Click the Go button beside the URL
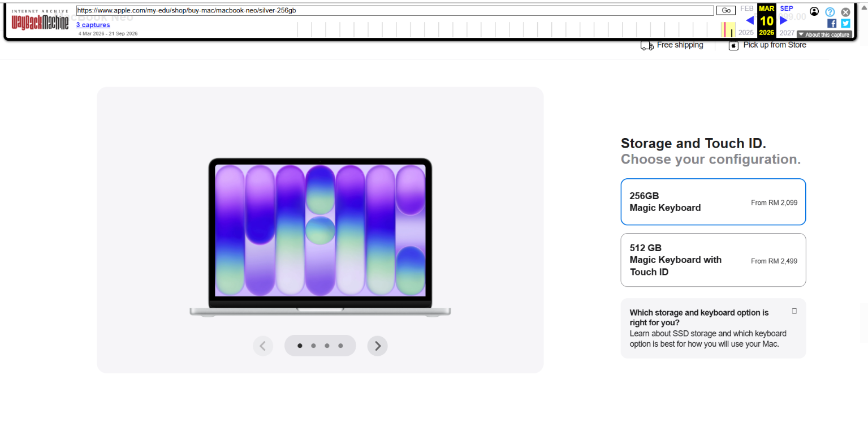This screenshot has height=422, width=868. pos(726,10)
